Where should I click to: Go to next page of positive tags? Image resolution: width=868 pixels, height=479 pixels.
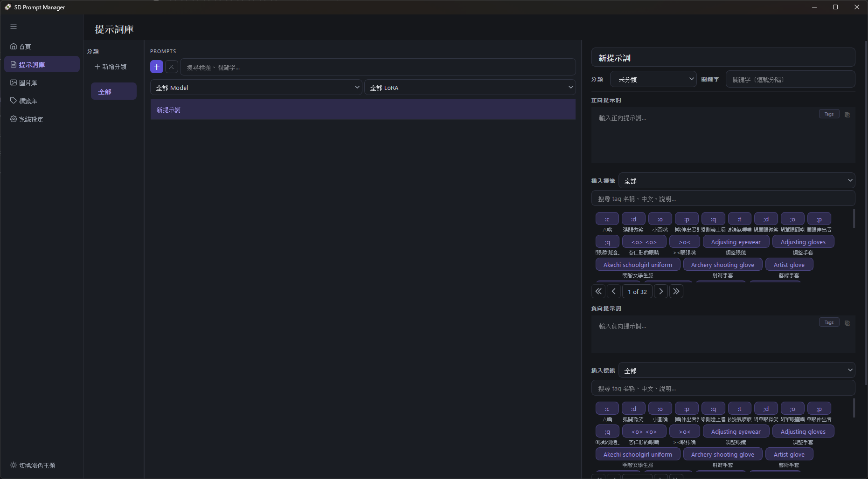(x=661, y=291)
